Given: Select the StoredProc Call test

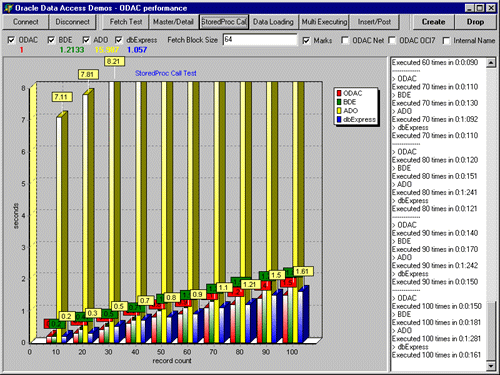Looking at the screenshot, I should [224, 22].
